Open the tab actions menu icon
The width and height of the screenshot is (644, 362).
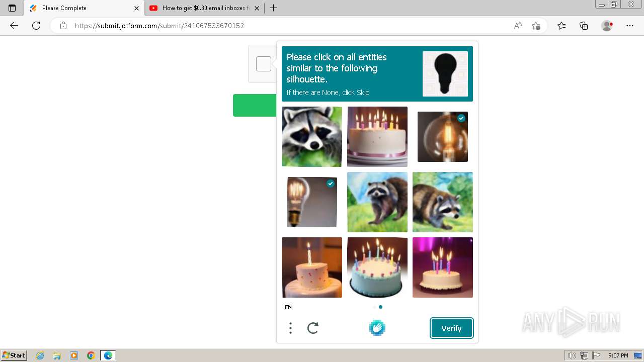12,8
